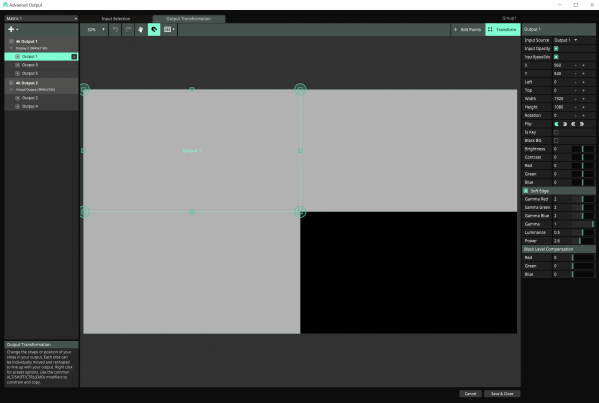Click screen icon beside 4k Output 1
Screen dimensions: 599x403
point(11,41)
